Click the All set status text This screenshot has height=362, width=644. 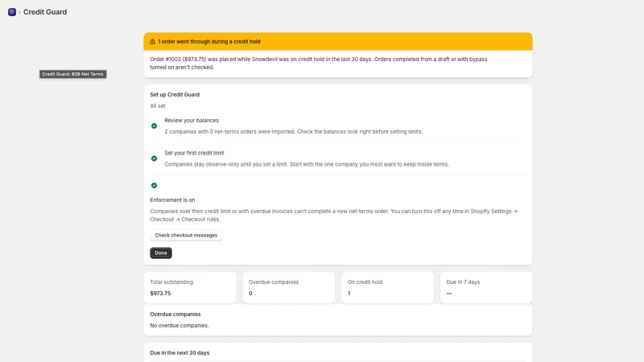click(158, 106)
